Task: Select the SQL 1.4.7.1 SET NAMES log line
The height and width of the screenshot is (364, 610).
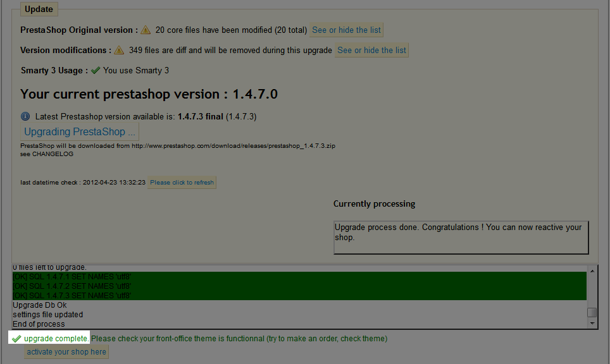Action: (x=72, y=277)
